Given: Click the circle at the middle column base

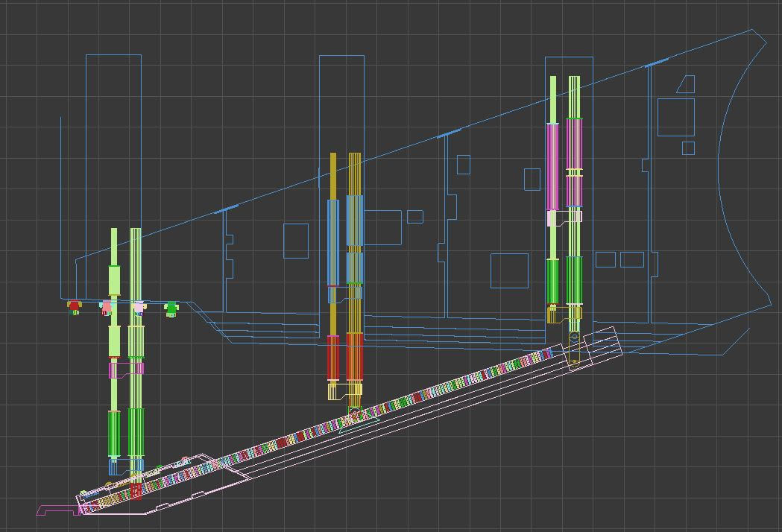Looking at the screenshot, I should (356, 414).
